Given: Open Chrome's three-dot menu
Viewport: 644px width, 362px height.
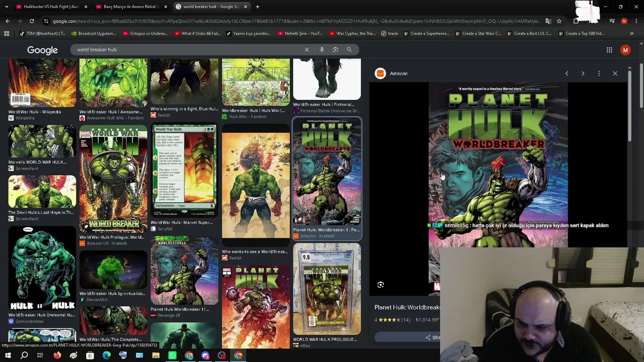Looking at the screenshot, I should [636, 21].
